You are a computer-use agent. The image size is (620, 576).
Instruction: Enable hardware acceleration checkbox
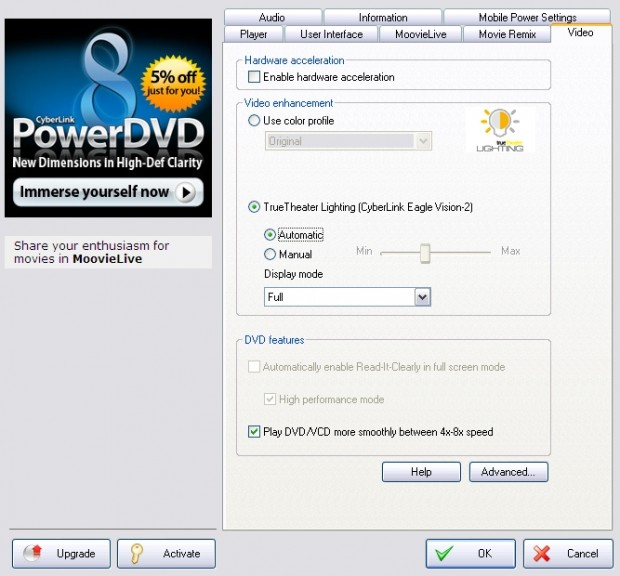[x=254, y=77]
